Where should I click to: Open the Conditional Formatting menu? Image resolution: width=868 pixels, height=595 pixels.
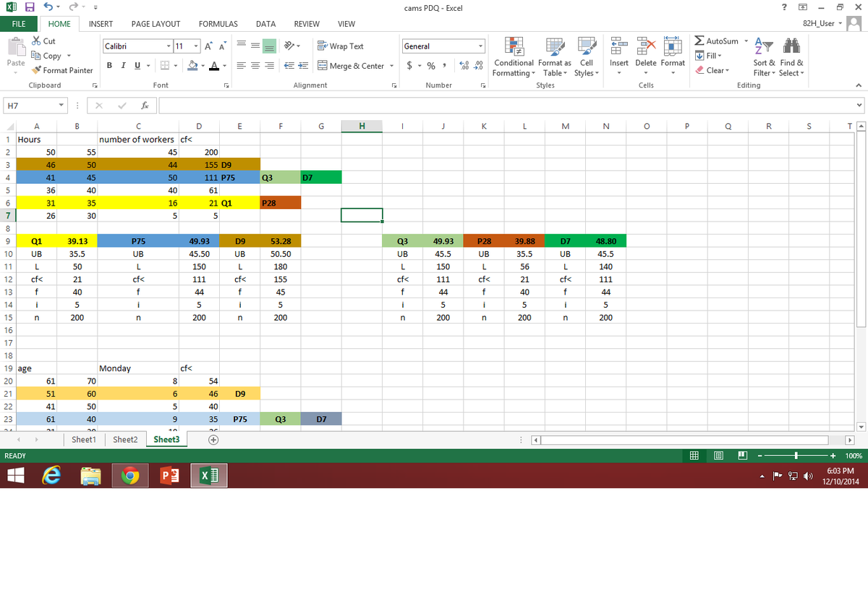pos(514,56)
